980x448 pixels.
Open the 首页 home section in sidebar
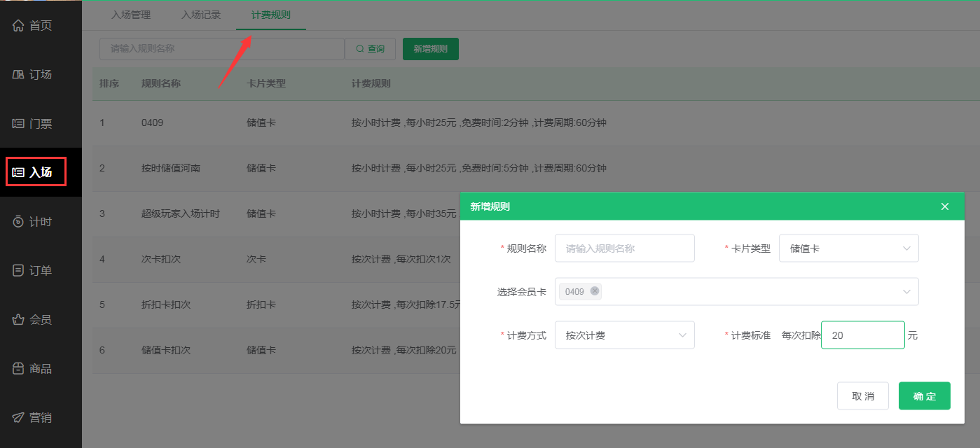(x=33, y=25)
